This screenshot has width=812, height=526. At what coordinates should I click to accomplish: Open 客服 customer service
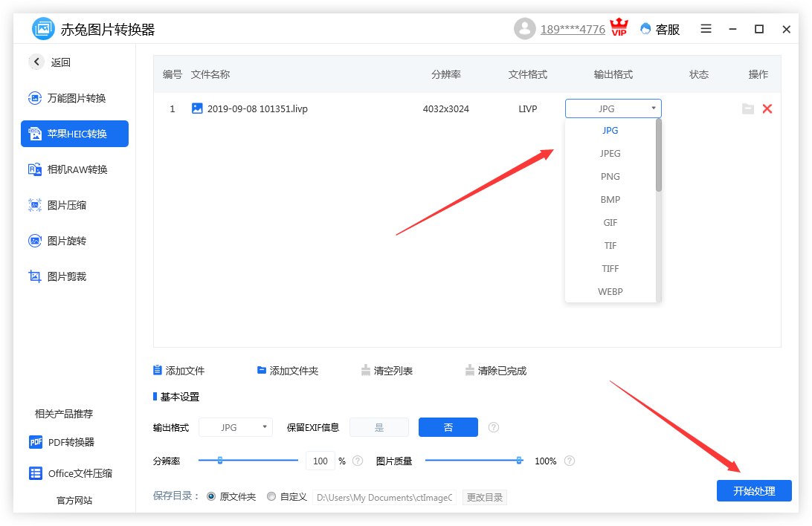(660, 30)
